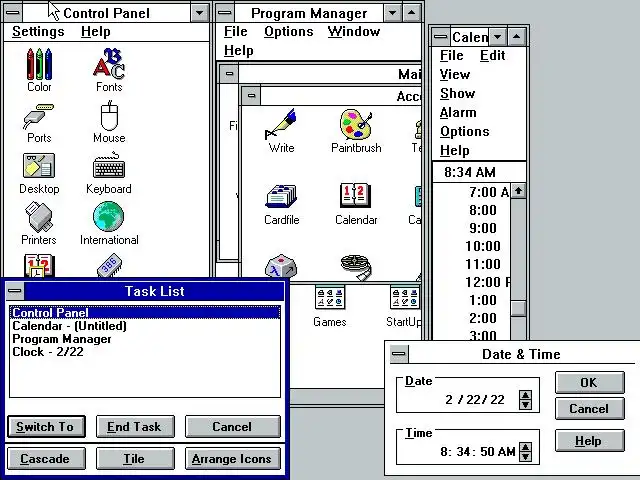Click the Arrange Icons button

(233, 458)
